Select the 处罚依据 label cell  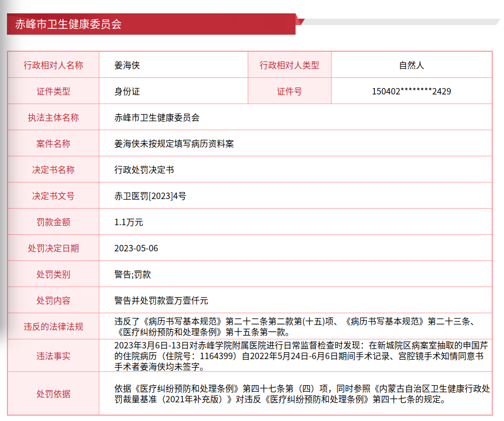point(53,393)
